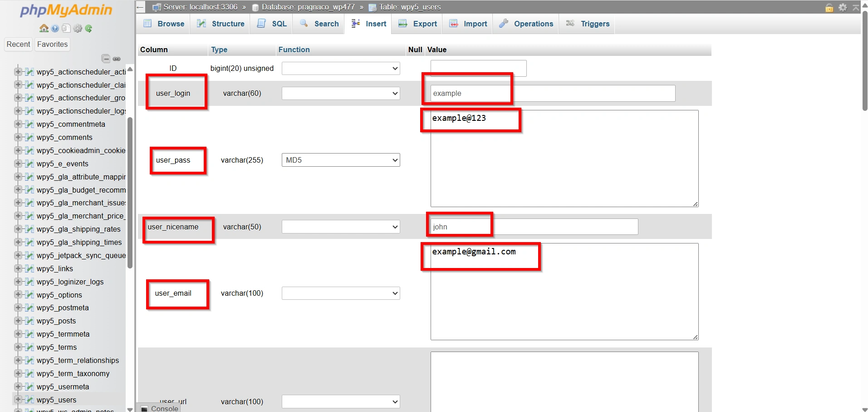This screenshot has width=868, height=412.
Task: Open Function dropdown for user_nicename row
Action: (341, 227)
